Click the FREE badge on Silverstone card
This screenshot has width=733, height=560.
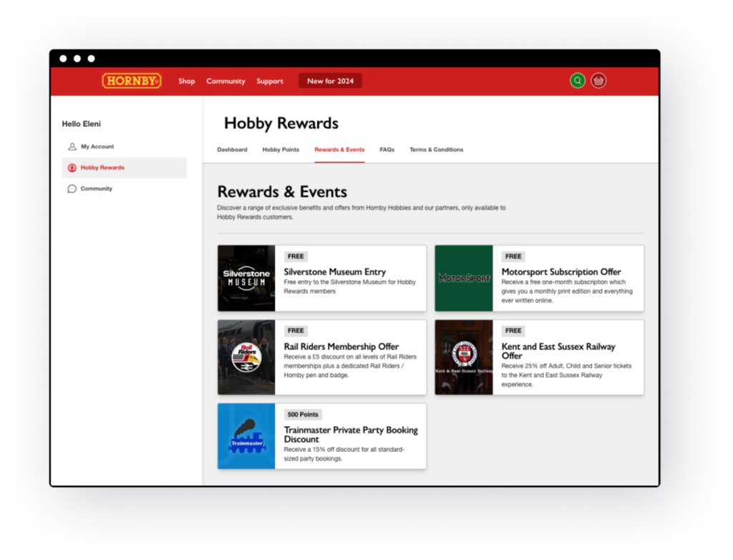tap(296, 256)
